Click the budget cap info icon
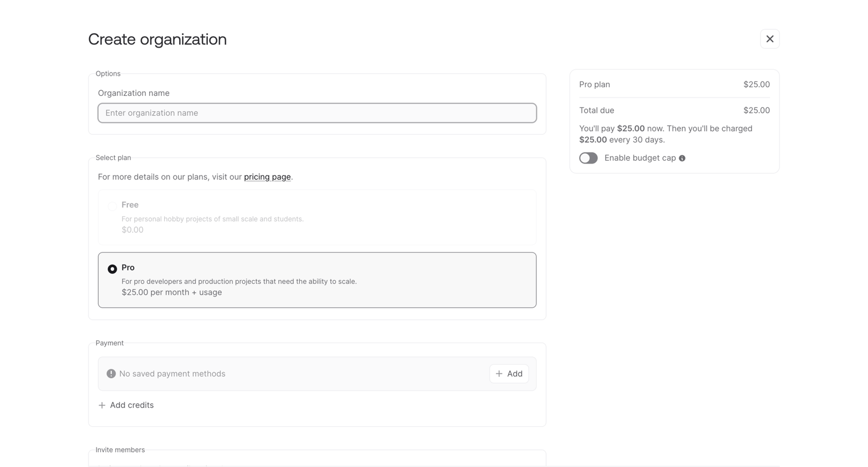The width and height of the screenshot is (868, 467). (682, 158)
